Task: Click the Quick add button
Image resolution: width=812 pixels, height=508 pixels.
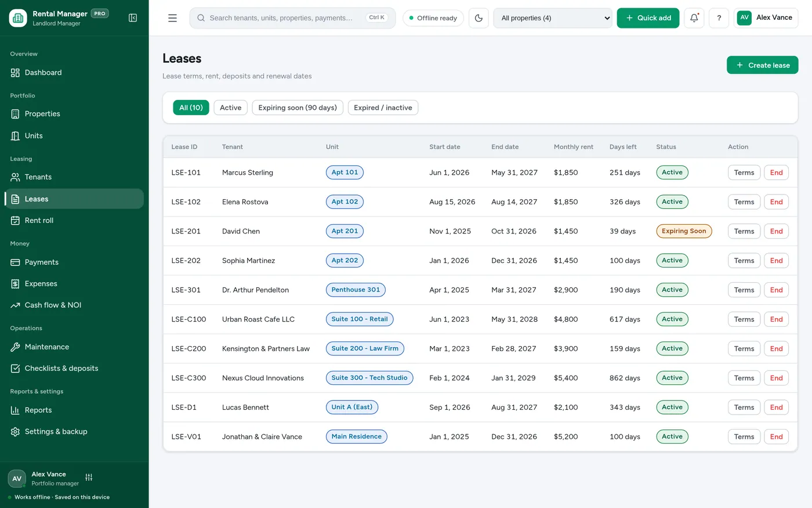Action: click(648, 18)
